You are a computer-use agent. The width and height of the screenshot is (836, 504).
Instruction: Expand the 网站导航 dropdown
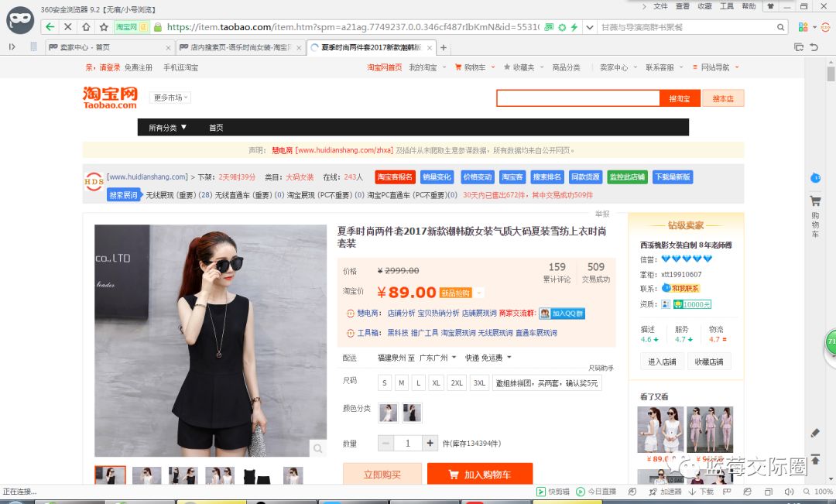(715, 67)
